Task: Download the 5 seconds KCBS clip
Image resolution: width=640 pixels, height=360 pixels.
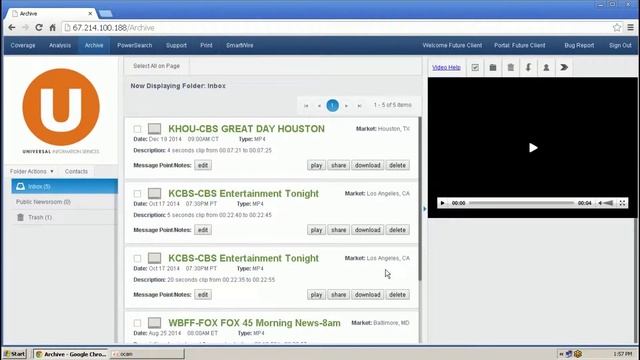Action: pyautogui.click(x=367, y=230)
